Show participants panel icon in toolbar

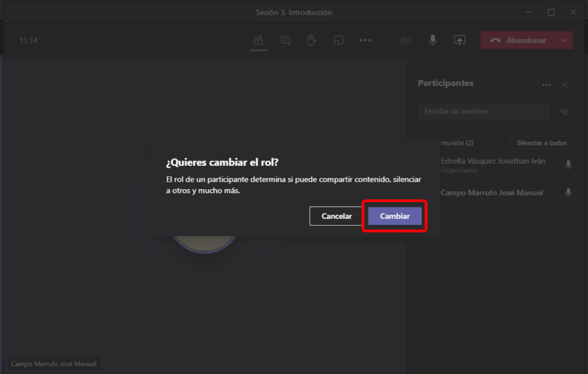click(x=258, y=40)
